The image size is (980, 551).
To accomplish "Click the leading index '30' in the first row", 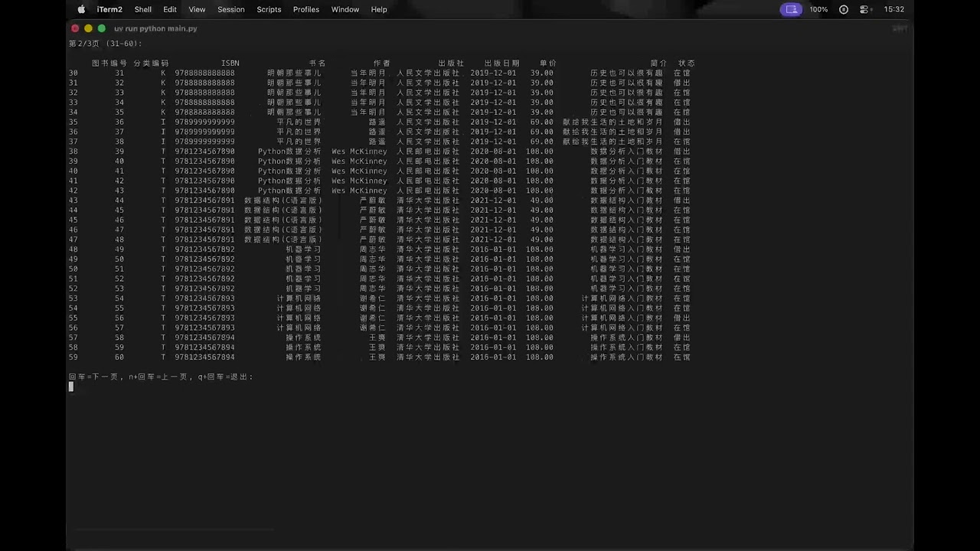I will (73, 73).
